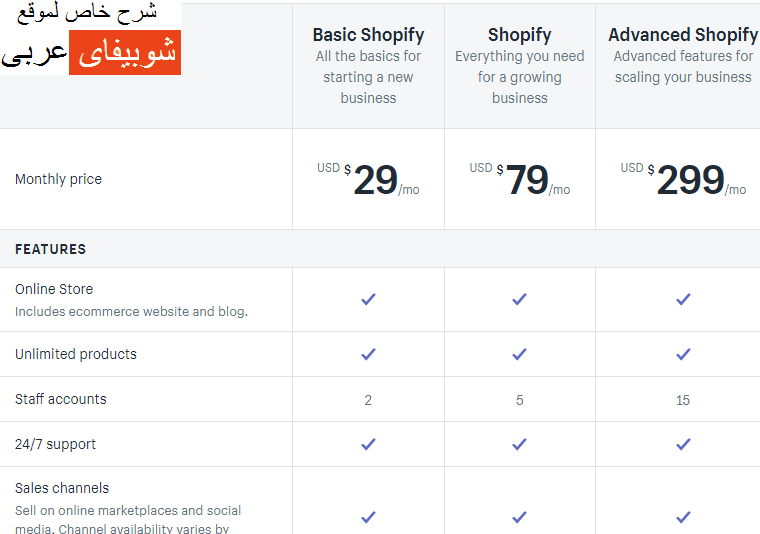Click Unlimited products checkmark under Shopify plan

tap(519, 354)
